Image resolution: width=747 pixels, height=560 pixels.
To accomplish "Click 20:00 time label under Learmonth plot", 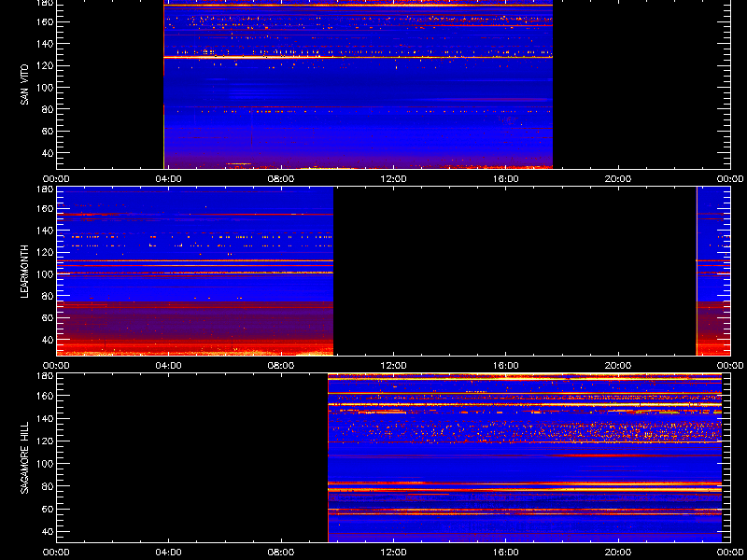I will click(x=618, y=366).
